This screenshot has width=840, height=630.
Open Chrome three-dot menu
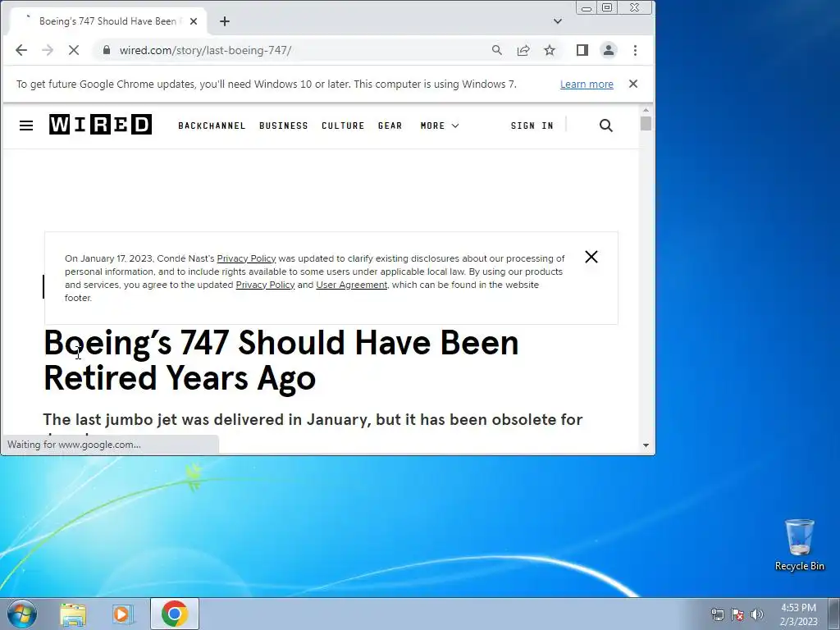pyautogui.click(x=636, y=50)
